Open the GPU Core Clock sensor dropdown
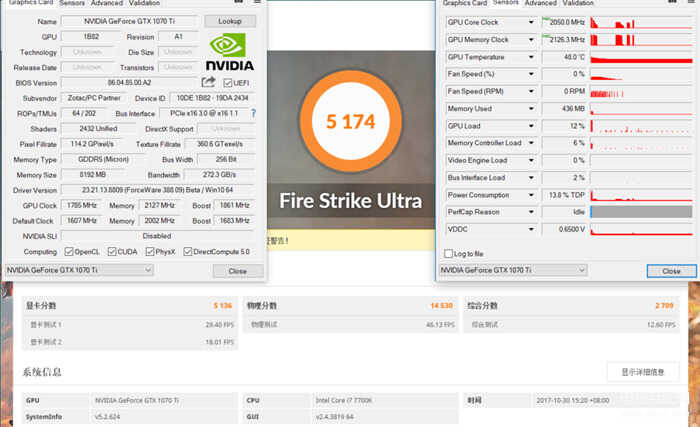 pos(531,22)
